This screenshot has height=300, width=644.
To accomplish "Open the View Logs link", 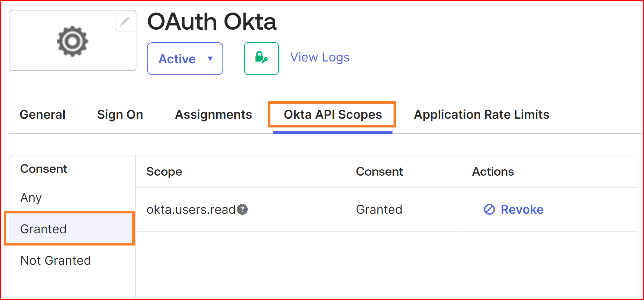I will click(x=320, y=57).
